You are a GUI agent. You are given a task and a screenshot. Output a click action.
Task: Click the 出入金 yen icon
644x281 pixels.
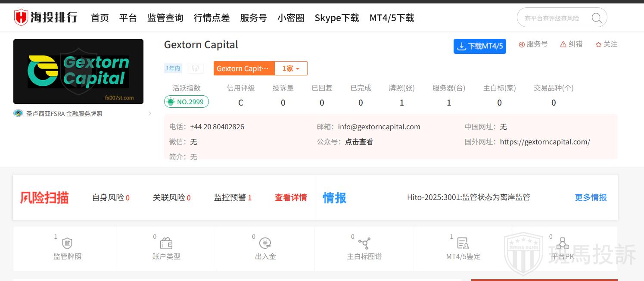click(x=265, y=243)
